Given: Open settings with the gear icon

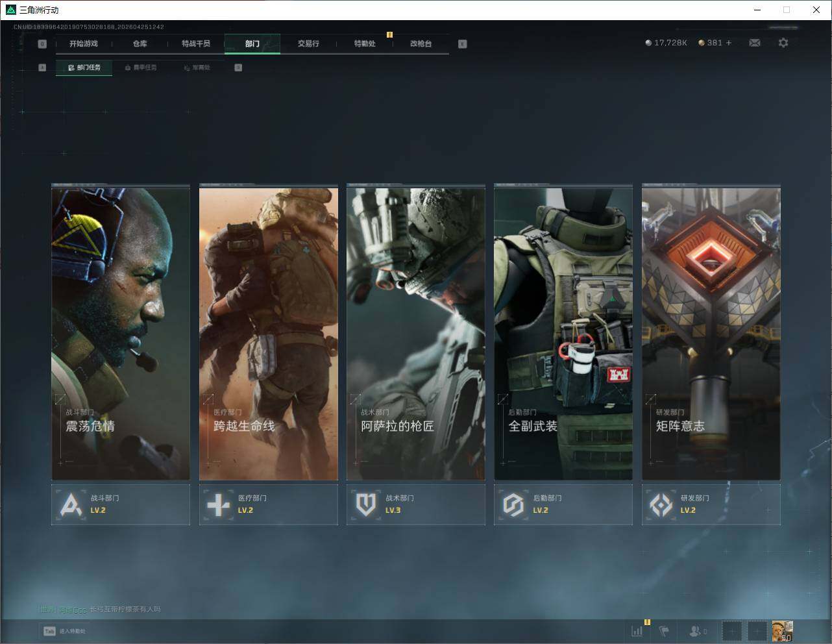Looking at the screenshot, I should point(783,43).
